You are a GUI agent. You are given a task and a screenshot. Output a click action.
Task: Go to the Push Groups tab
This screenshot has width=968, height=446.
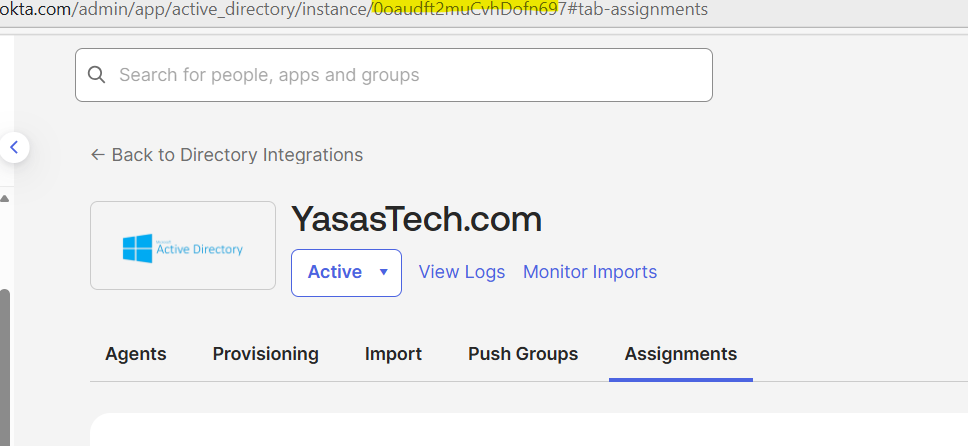pos(523,354)
